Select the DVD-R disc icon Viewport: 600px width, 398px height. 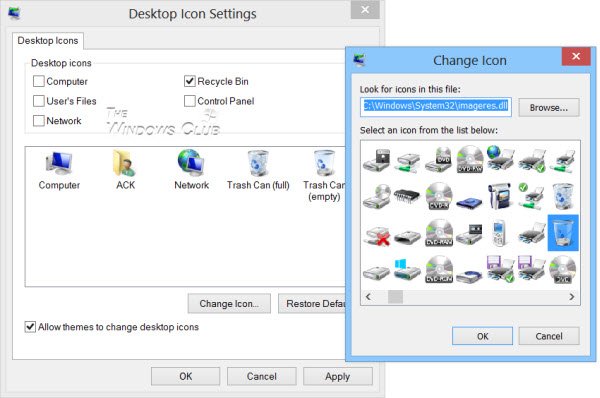click(x=439, y=196)
